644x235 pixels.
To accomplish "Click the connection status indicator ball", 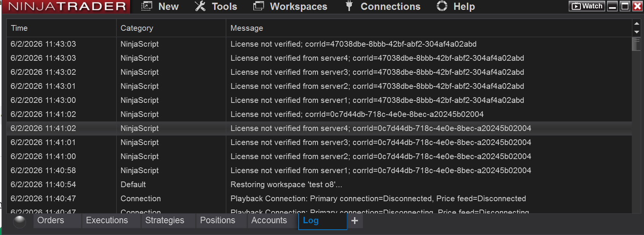I will click(x=19, y=221).
